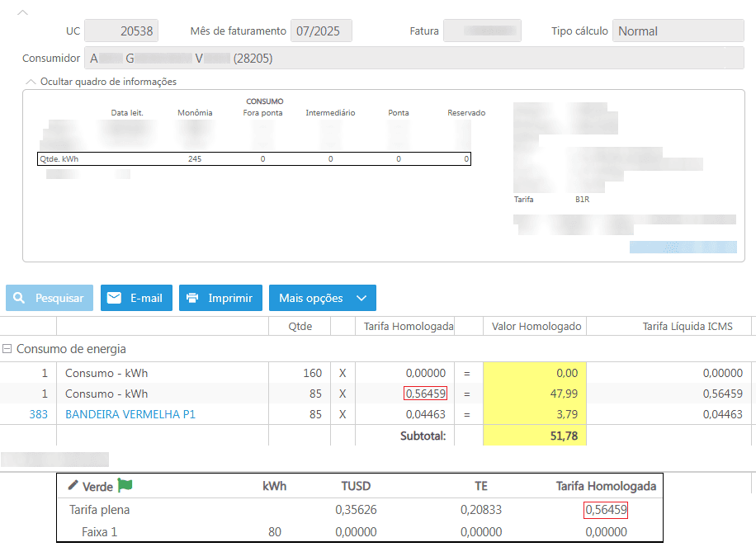This screenshot has width=756, height=547.
Task: Click the Pesquisar button
Action: [50, 298]
